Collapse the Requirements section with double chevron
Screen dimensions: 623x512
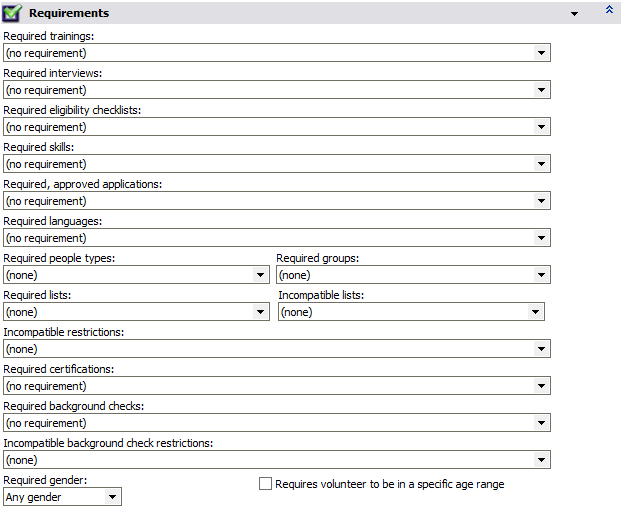coord(609,9)
